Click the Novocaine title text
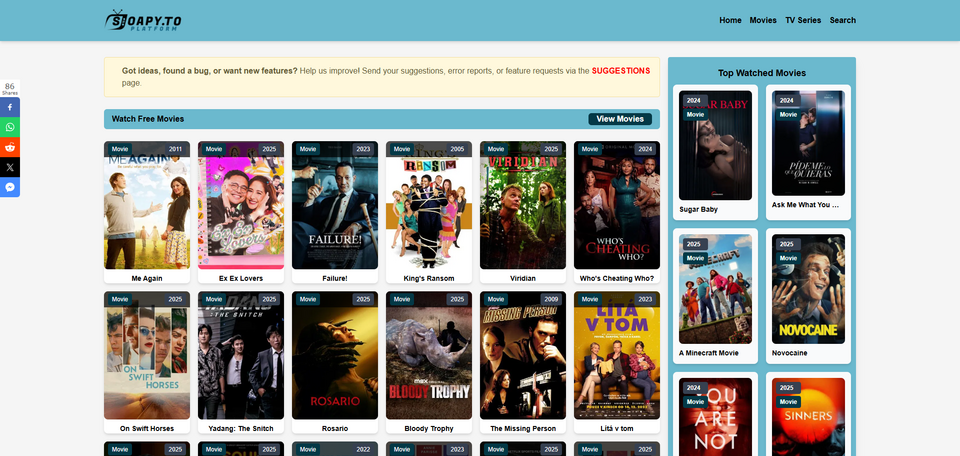The width and height of the screenshot is (960, 456). 790,353
